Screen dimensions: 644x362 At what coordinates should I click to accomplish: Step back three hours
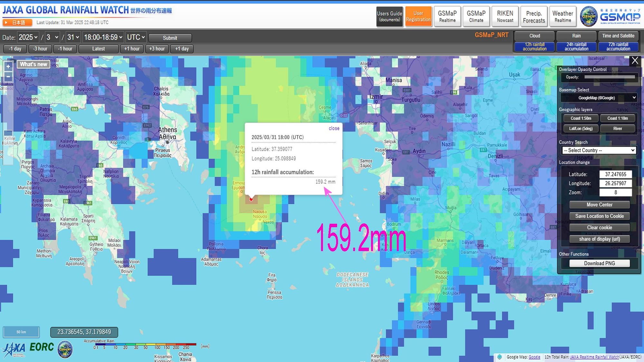click(40, 49)
